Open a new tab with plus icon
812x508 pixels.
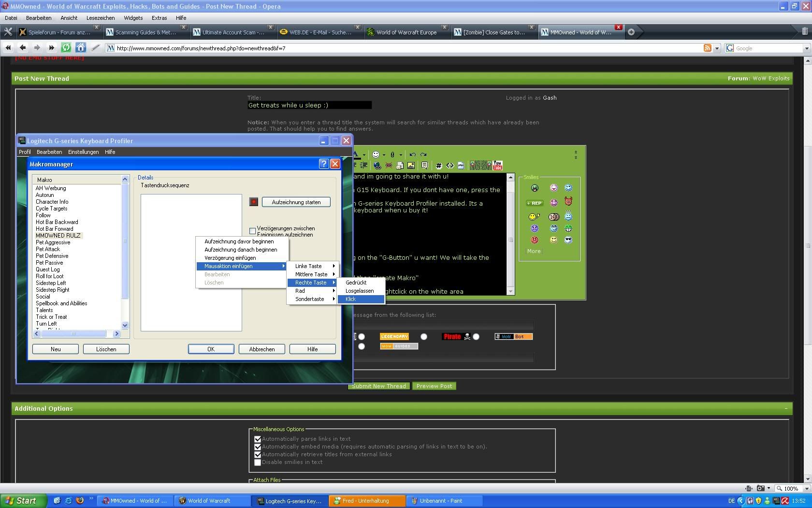click(631, 32)
